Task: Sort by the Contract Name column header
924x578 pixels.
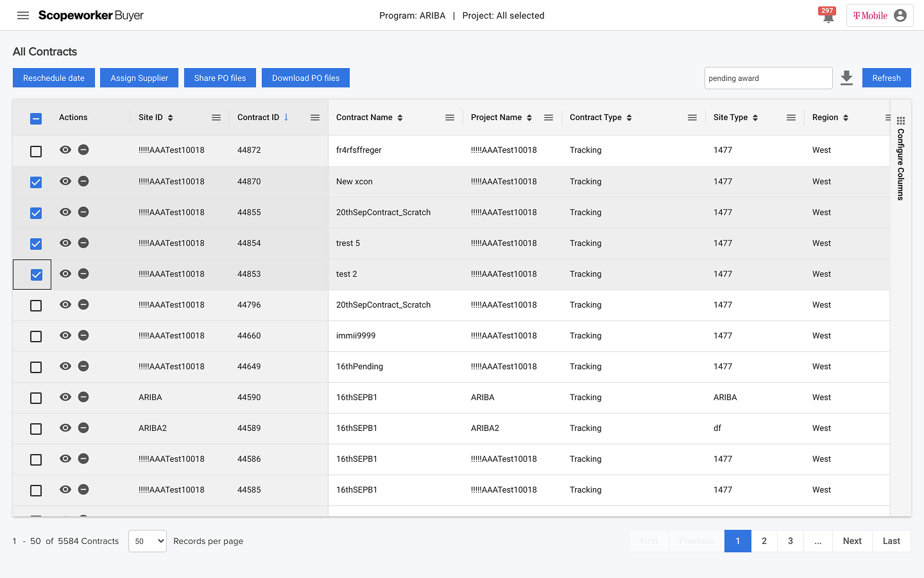Action: pos(370,118)
